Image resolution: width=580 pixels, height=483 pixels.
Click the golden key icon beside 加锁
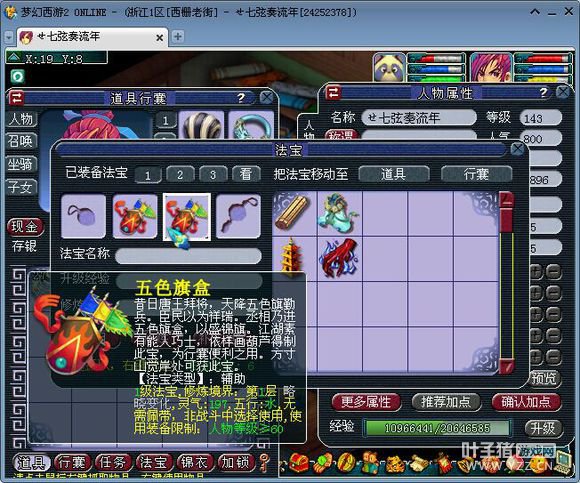tap(264, 462)
